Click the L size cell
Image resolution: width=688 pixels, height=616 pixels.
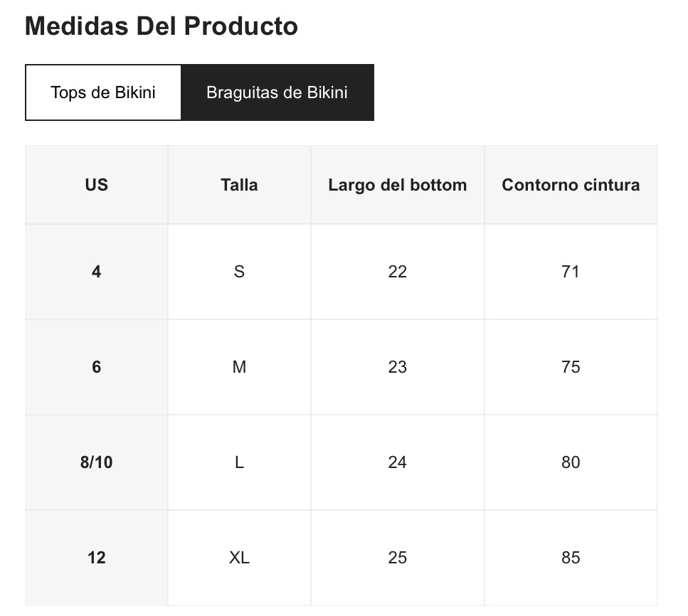(239, 462)
